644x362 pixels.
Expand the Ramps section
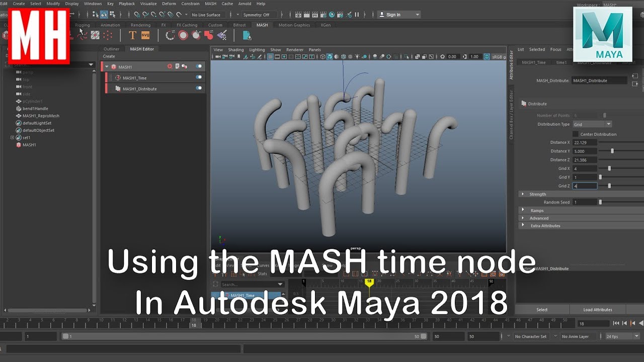coord(523,210)
